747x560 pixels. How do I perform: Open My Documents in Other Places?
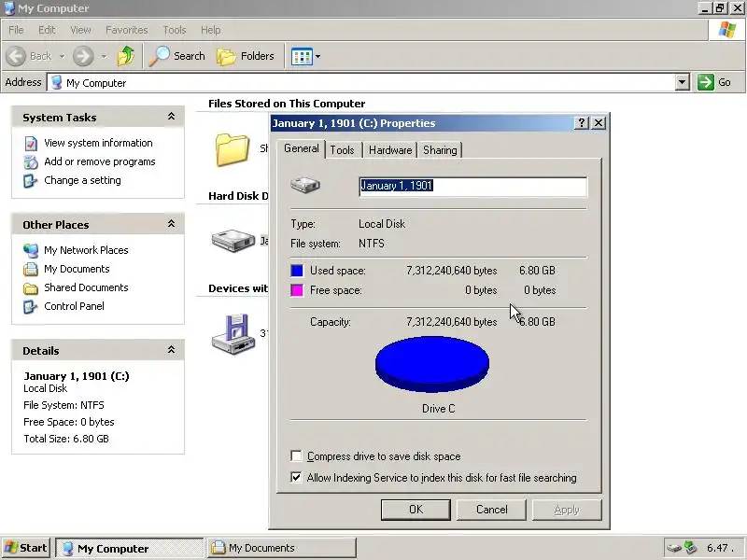click(x=77, y=269)
